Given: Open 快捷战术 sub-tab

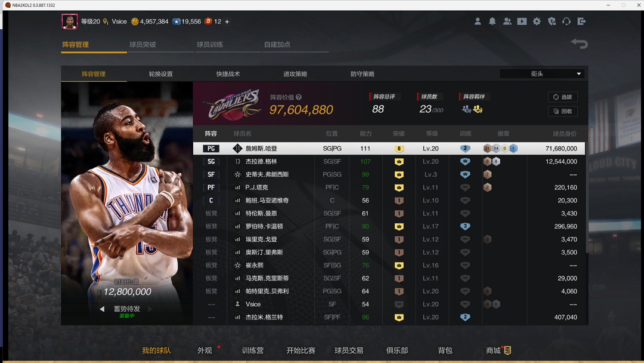Looking at the screenshot, I should pyautogui.click(x=228, y=74).
